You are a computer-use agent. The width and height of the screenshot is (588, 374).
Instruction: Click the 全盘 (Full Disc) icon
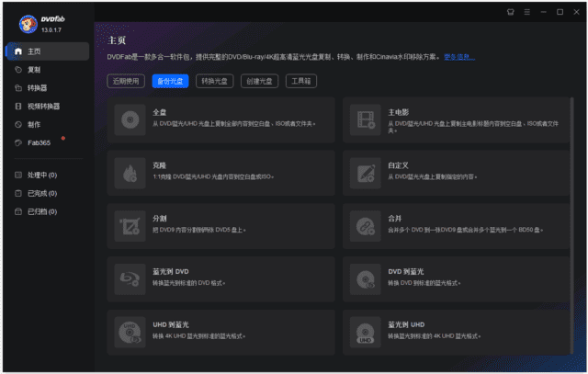(127, 119)
